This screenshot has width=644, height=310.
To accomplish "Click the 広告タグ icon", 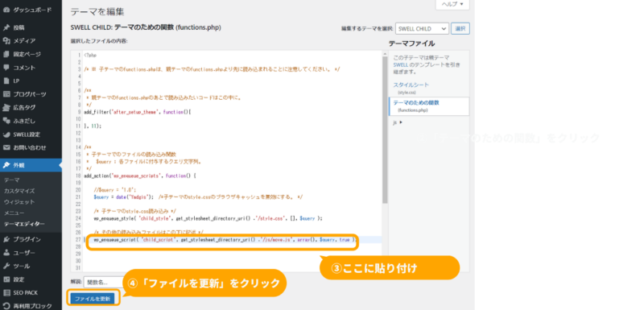I will pyautogui.click(x=6, y=108).
